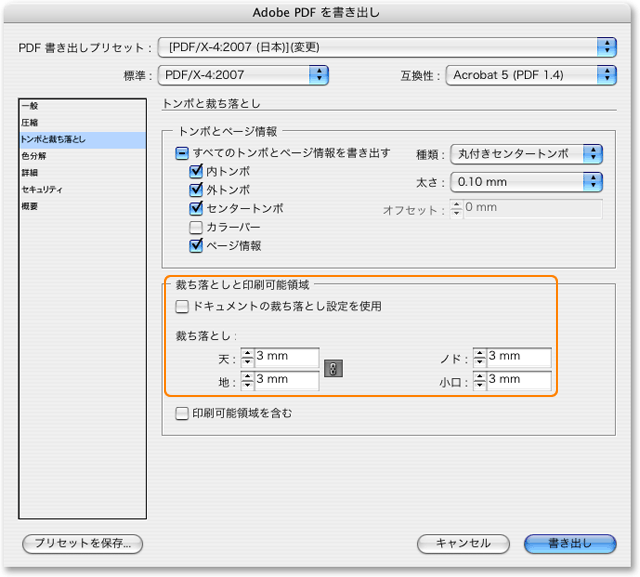Viewport: 640px width, 577px height.
Task: Click the 小口 bleed stepper arrows
Action: (x=479, y=381)
